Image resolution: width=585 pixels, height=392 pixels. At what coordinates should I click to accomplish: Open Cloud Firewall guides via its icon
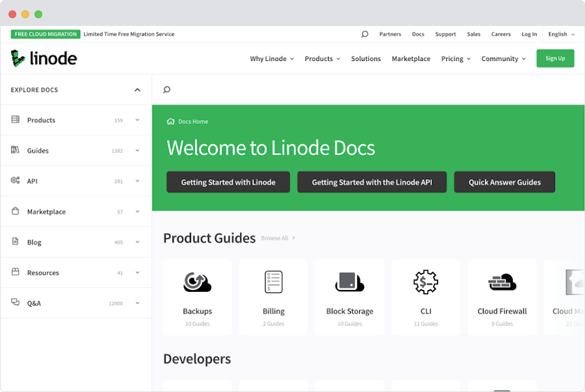click(x=502, y=281)
